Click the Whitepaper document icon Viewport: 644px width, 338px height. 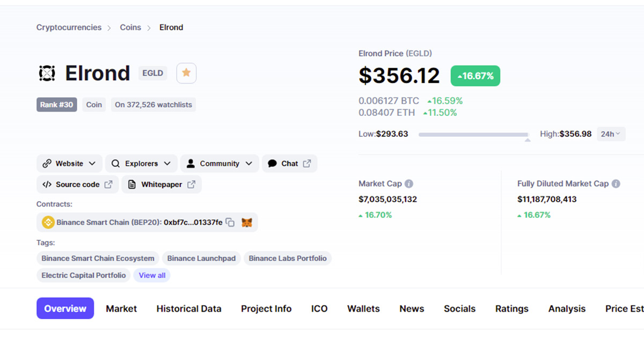coord(132,185)
